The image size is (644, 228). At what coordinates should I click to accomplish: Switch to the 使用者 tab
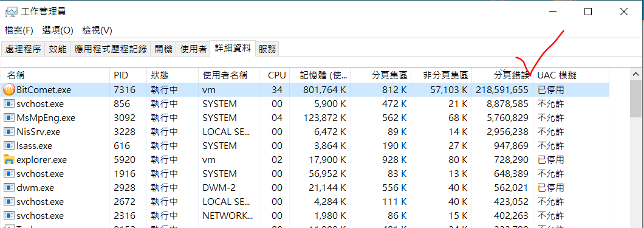tap(193, 49)
